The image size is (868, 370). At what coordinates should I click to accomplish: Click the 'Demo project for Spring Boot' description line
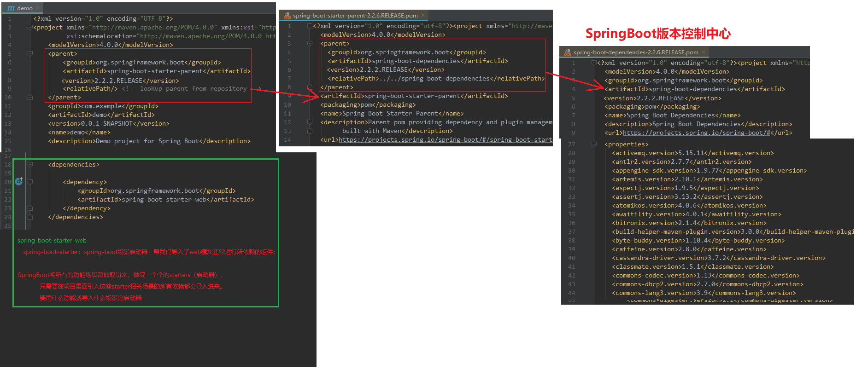[149, 141]
